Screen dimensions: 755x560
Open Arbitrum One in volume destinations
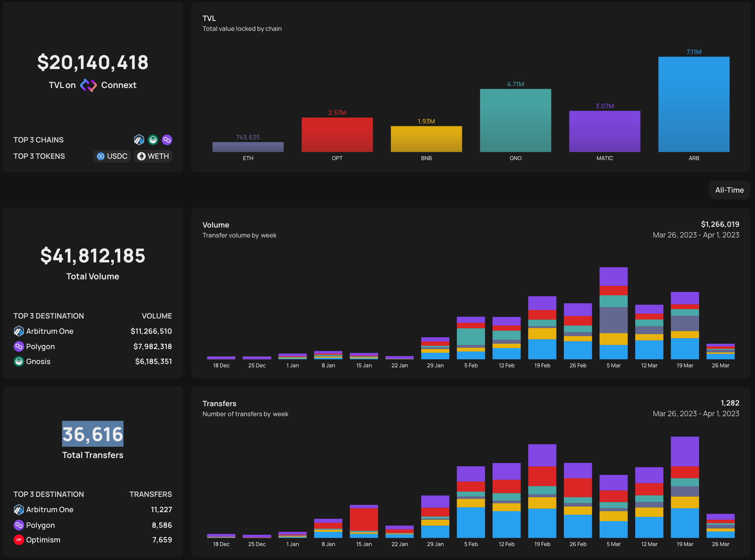point(49,331)
